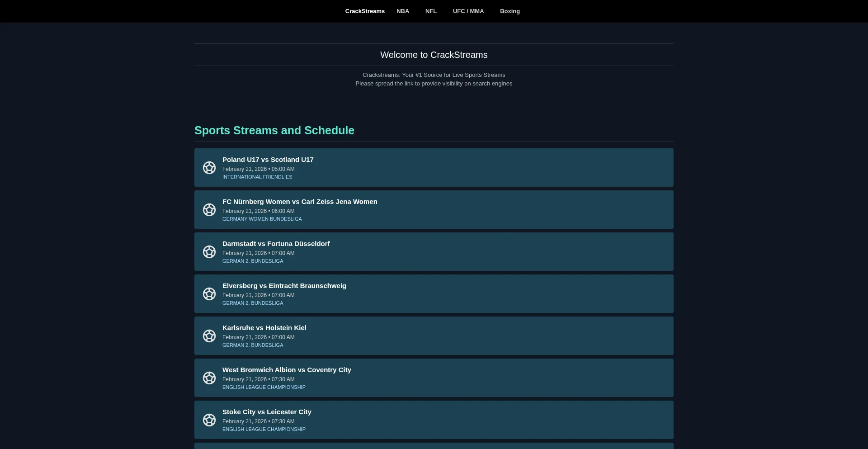Click the 06:00 AM date line for FC Nürnberg Women

[259, 211]
